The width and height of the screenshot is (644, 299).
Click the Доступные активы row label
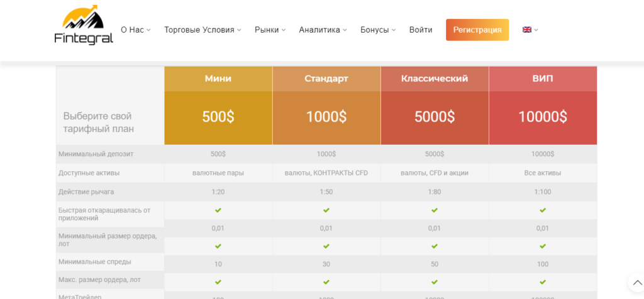pos(89,173)
